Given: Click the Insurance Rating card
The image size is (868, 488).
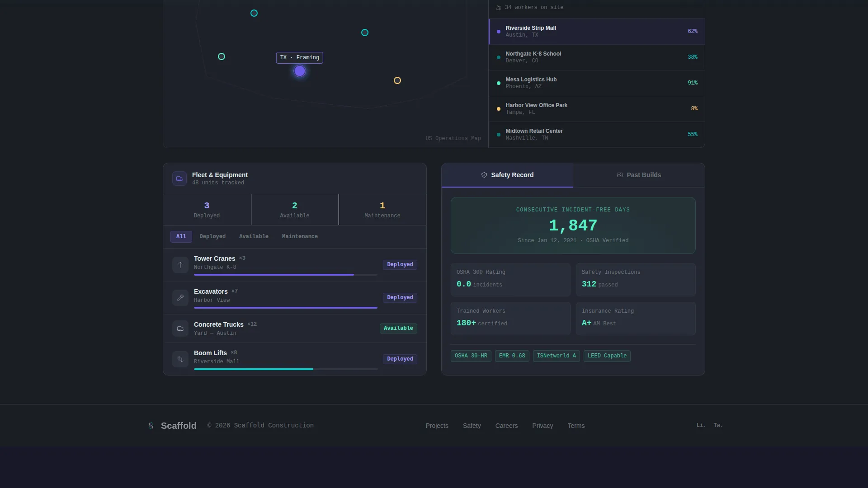Looking at the screenshot, I should click(x=636, y=319).
